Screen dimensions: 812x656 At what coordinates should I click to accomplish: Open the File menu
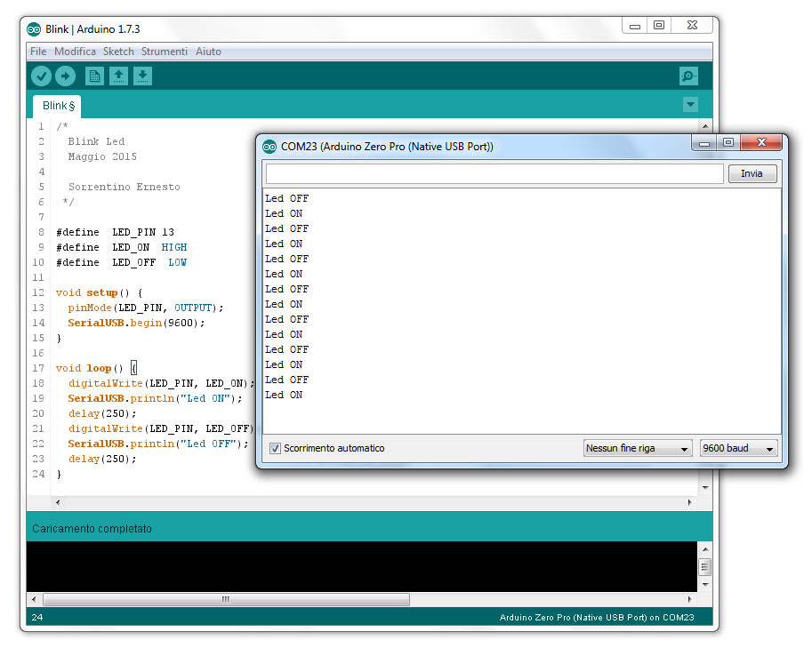[38, 52]
